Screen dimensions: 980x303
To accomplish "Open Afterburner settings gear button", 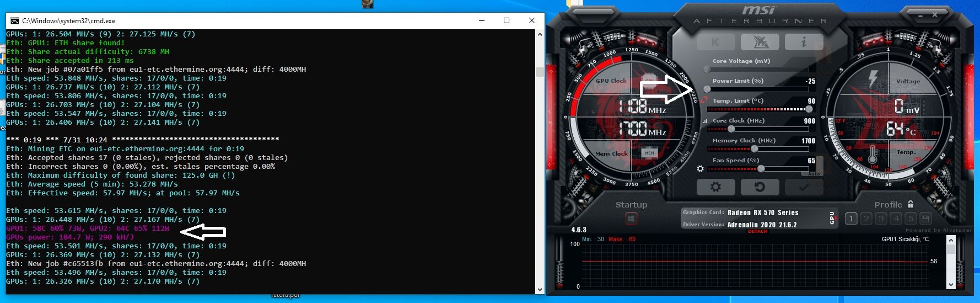I will (715, 187).
